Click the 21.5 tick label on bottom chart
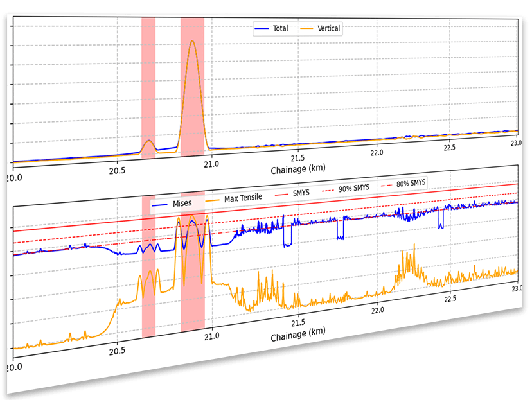The image size is (532, 400). coord(298,322)
